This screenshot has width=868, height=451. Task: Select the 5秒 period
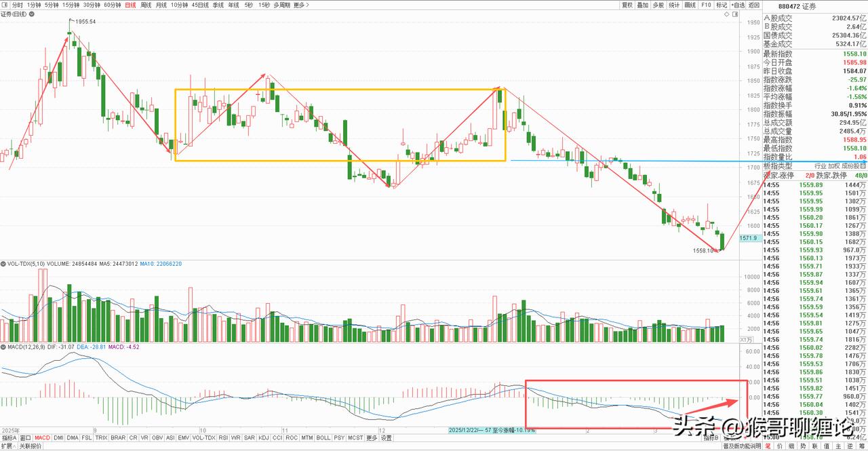[249, 5]
